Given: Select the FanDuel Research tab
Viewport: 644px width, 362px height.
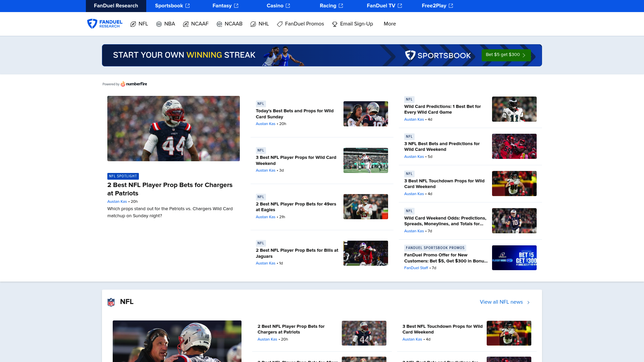Looking at the screenshot, I should click(116, 6).
